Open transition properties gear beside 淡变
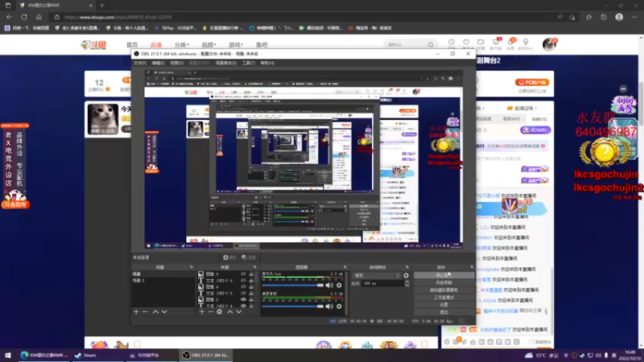 407,275
